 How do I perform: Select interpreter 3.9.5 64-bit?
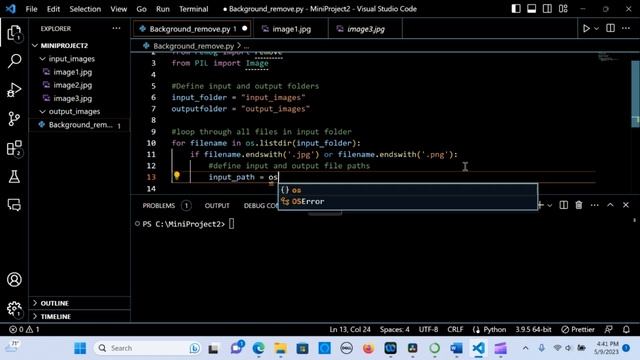[x=533, y=329]
